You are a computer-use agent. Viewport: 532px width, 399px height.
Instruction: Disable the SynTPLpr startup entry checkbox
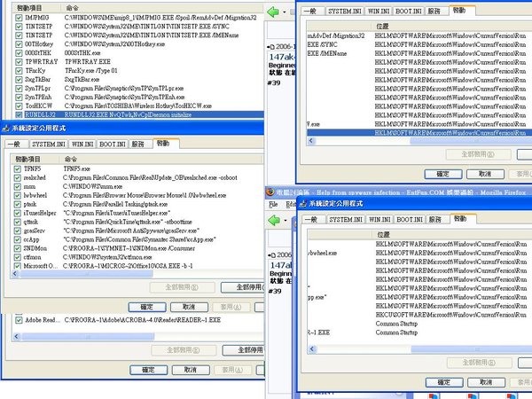(19, 88)
